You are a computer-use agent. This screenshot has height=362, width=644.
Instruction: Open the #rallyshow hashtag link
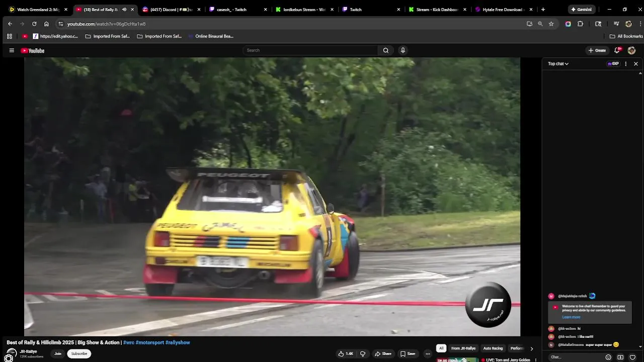click(178, 343)
